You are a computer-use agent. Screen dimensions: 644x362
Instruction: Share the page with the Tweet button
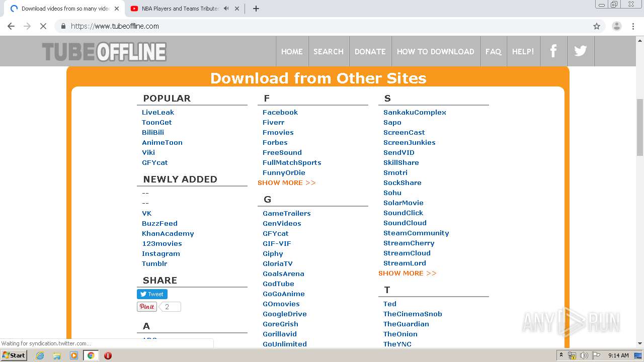pos(152,294)
